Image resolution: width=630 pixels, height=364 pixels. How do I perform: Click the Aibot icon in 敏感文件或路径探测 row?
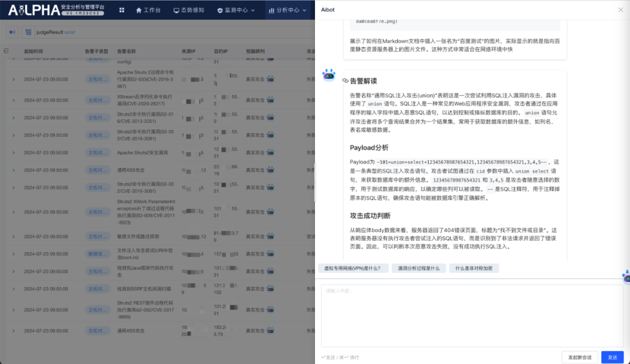(x=270, y=236)
